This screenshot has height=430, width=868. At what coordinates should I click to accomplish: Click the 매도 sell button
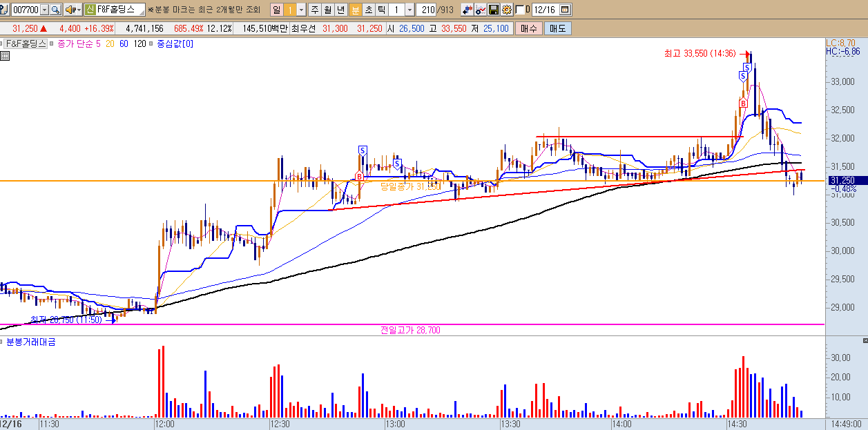coord(557,28)
